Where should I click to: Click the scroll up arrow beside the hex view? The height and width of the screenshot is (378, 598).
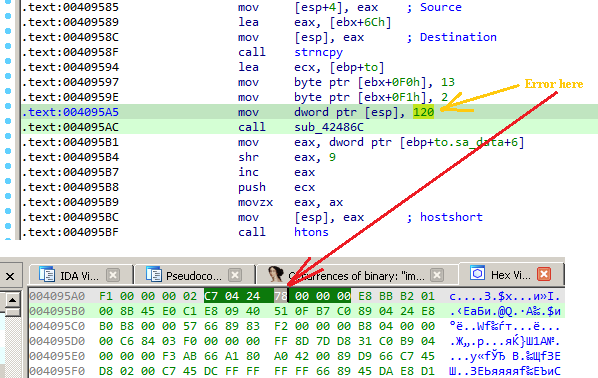click(12, 300)
